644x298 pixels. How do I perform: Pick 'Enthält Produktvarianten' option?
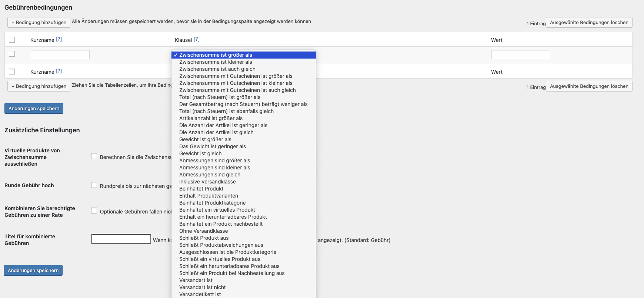[244, 196]
